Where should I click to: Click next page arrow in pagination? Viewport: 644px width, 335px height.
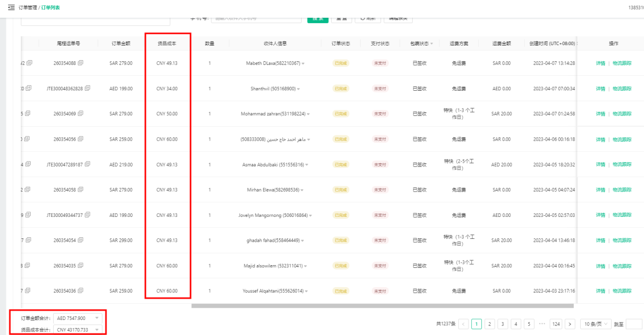pos(570,324)
